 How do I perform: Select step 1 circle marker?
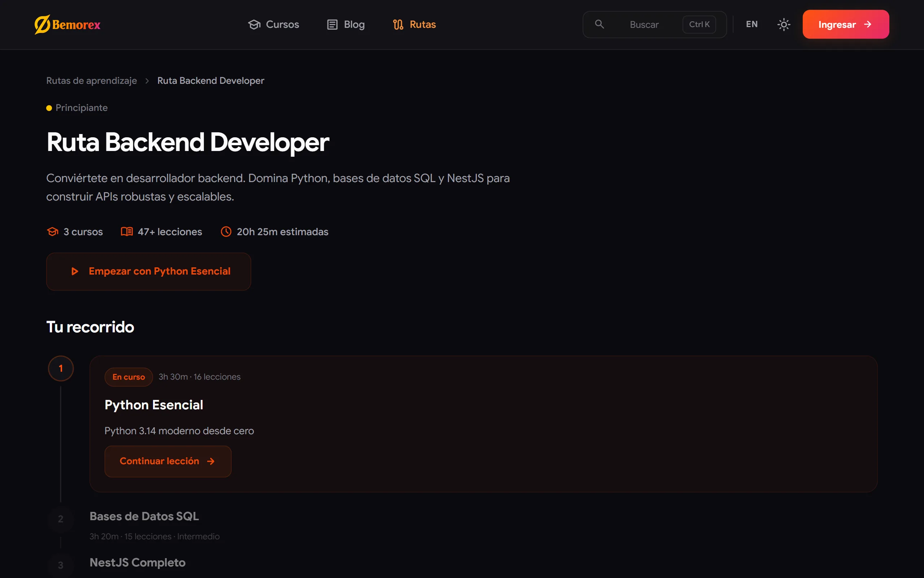61,368
